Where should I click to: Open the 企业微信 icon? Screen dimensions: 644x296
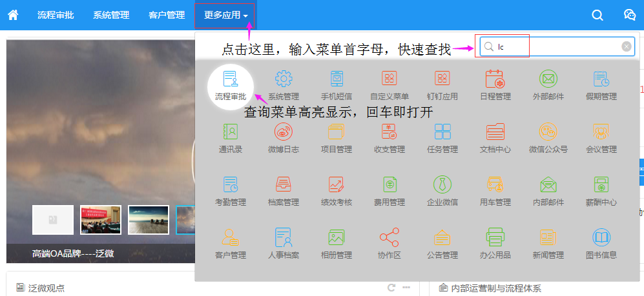(442, 184)
